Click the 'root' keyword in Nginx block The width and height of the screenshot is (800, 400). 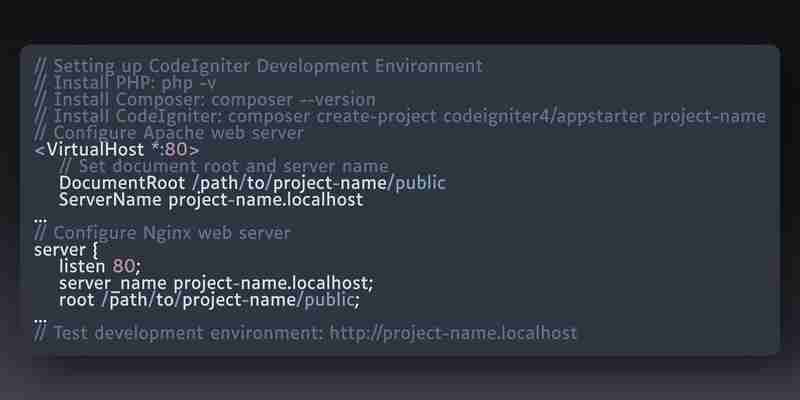[77, 299]
